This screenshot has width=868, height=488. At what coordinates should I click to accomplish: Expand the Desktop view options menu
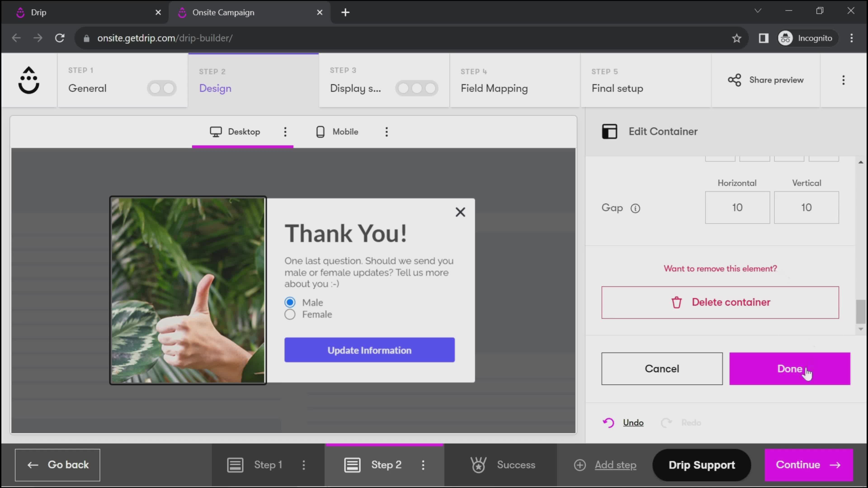pos(285,132)
